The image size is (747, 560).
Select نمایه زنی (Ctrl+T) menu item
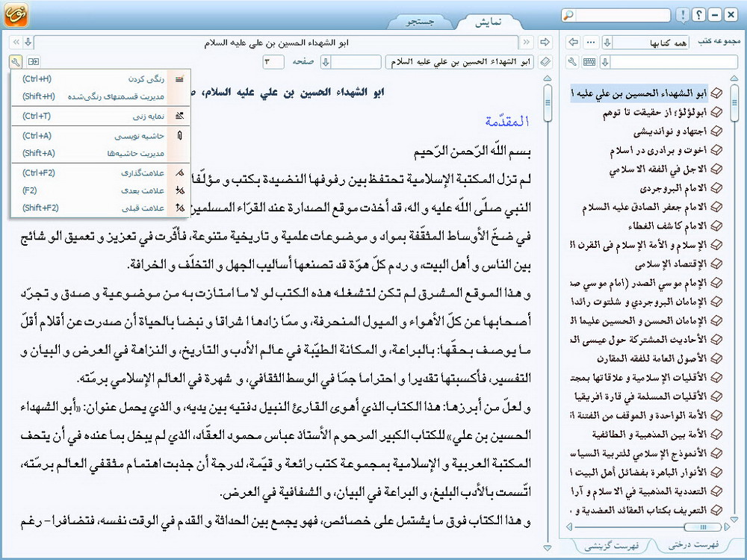coord(101,116)
